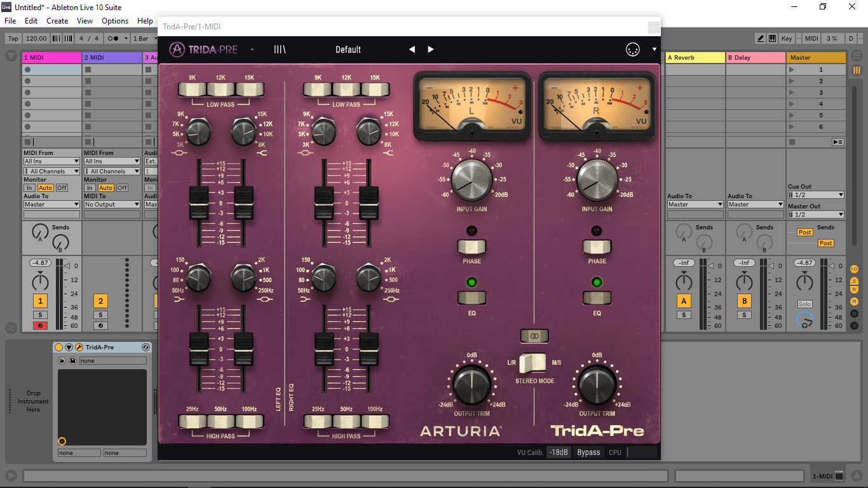Open the Edit menu
Viewport: 868px width, 488px height.
pos(31,21)
